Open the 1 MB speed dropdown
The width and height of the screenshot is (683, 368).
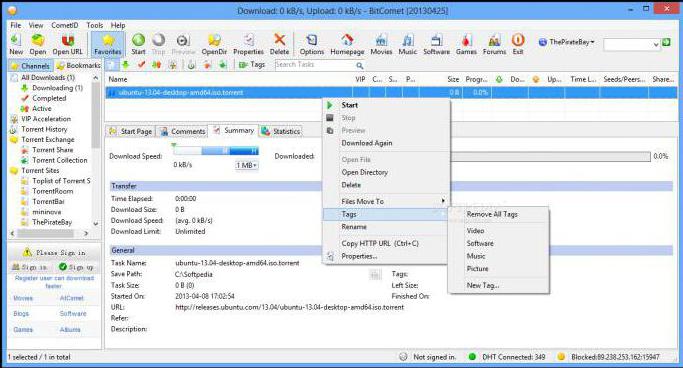coord(247,165)
